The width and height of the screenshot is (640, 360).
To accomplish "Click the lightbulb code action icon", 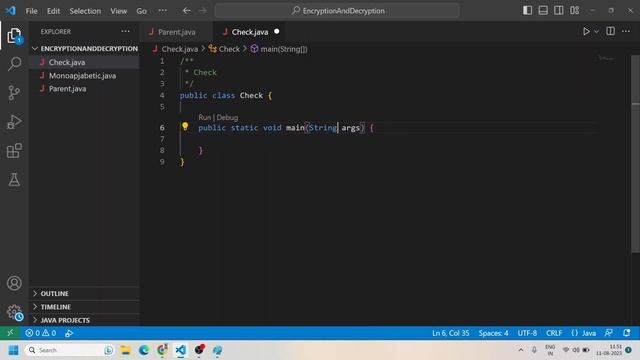I will point(185,127).
